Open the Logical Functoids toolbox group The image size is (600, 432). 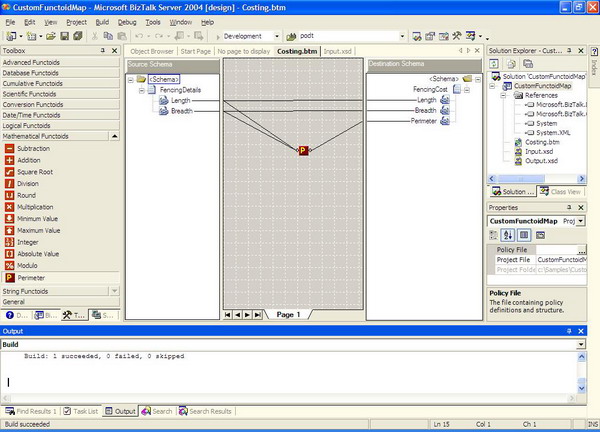(x=60, y=126)
